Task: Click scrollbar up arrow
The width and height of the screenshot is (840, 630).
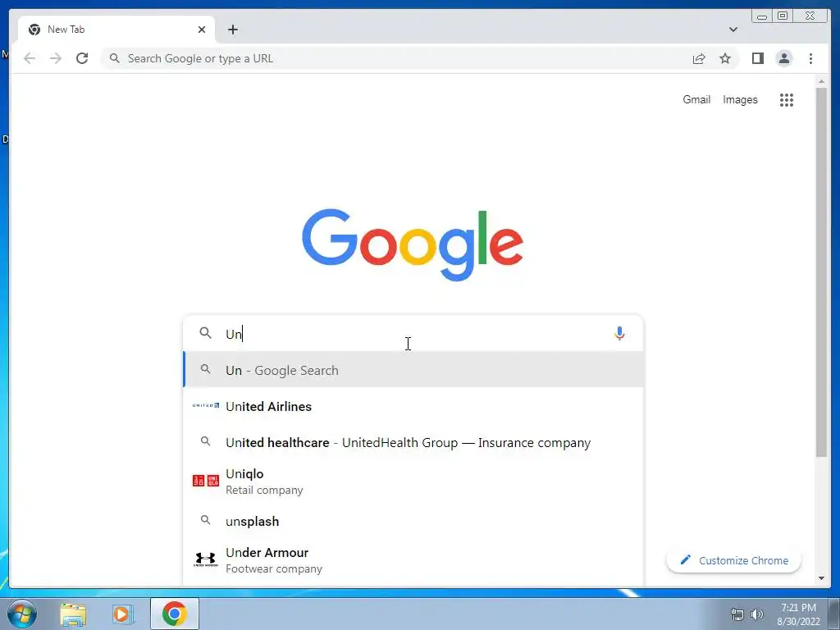Action: (821, 81)
